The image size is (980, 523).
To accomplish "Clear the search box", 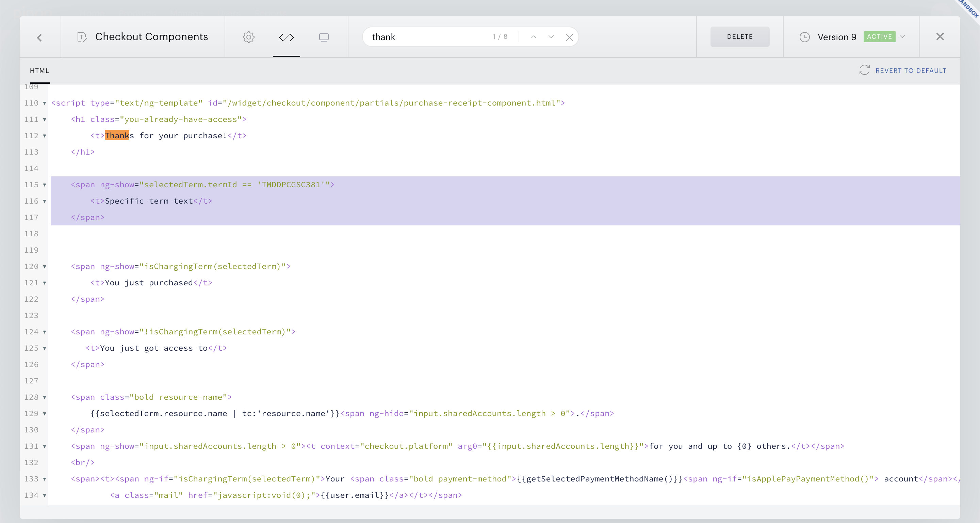I will [x=570, y=37].
